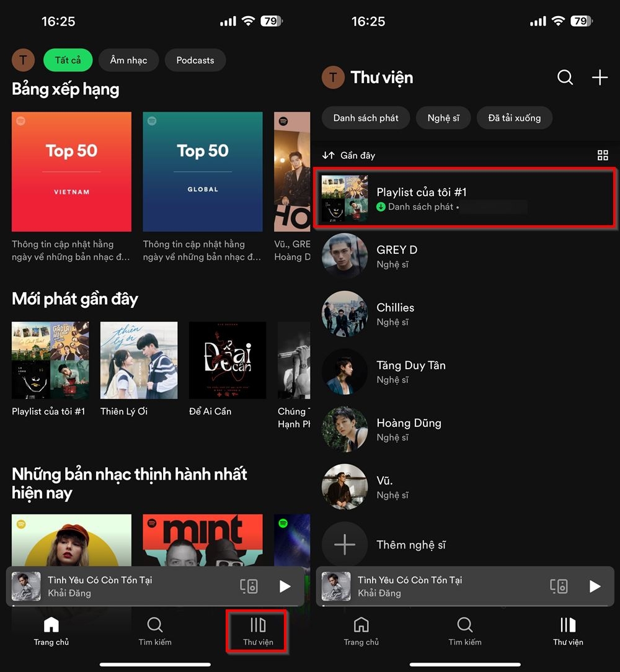The image size is (620, 672).
Task: Tap profile avatar beside 'Thư viện' title
Action: [333, 78]
